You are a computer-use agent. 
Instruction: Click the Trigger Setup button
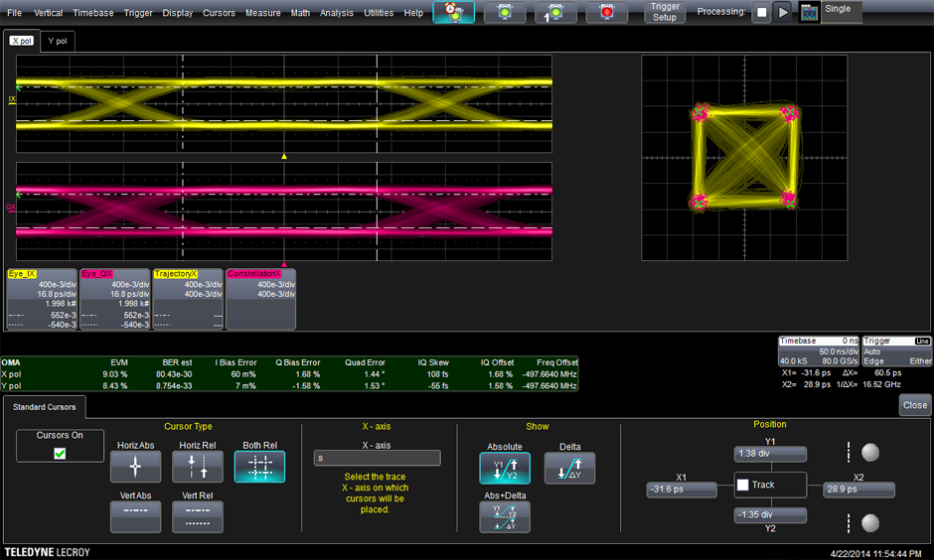click(665, 12)
